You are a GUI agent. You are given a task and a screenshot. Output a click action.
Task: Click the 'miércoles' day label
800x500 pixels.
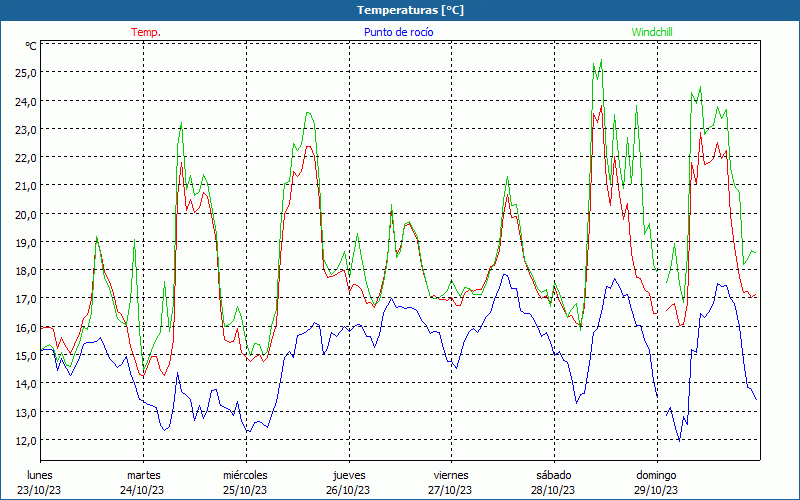click(x=245, y=475)
